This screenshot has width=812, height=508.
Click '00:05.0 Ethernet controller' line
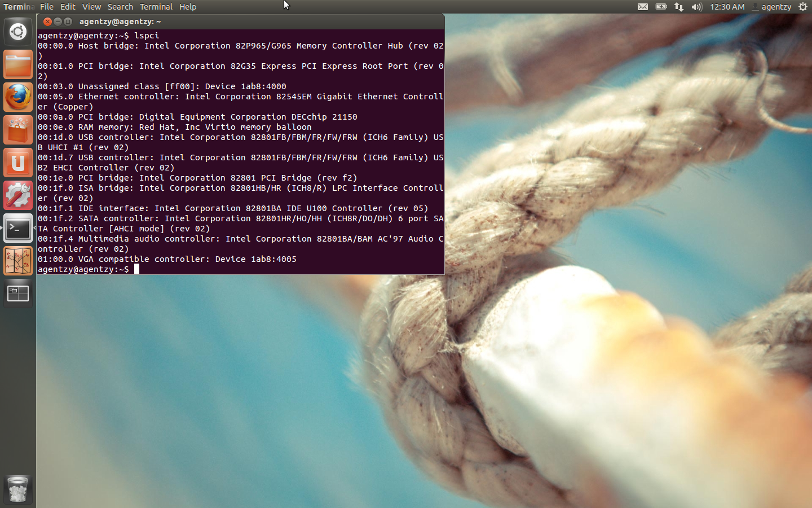point(241,102)
